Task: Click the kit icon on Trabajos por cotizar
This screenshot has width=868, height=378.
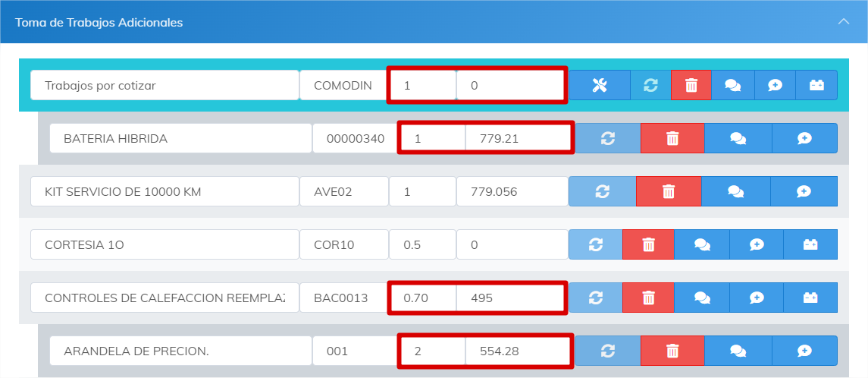Action: 816,86
